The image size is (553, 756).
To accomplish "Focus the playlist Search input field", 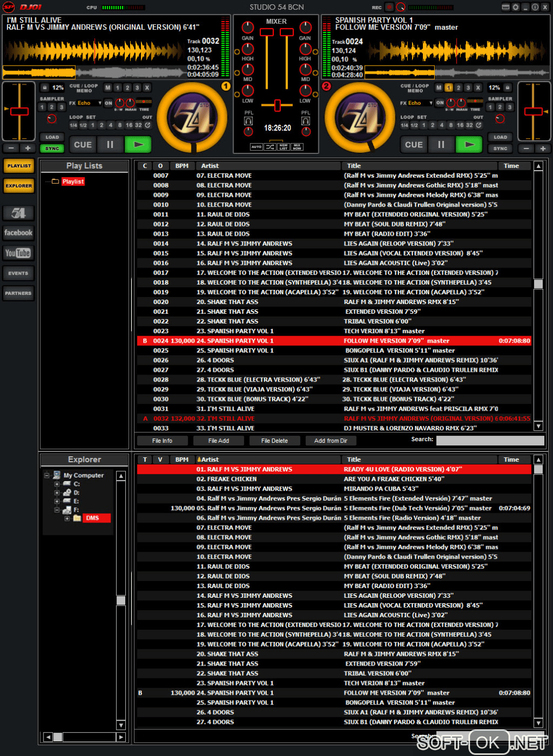I will (x=490, y=441).
